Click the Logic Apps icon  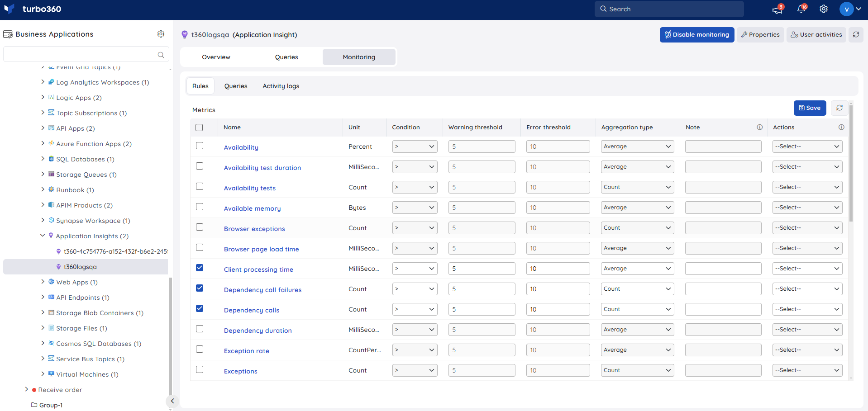point(51,97)
